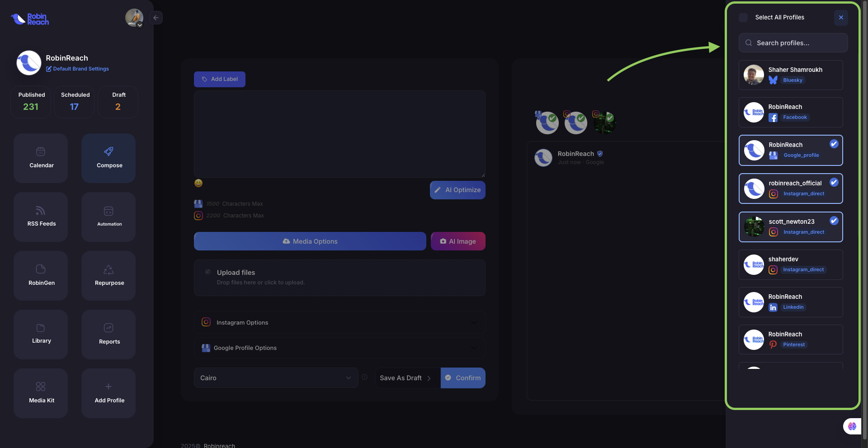The height and width of the screenshot is (448, 868).
Task: View the Draft posts count
Action: tap(118, 102)
